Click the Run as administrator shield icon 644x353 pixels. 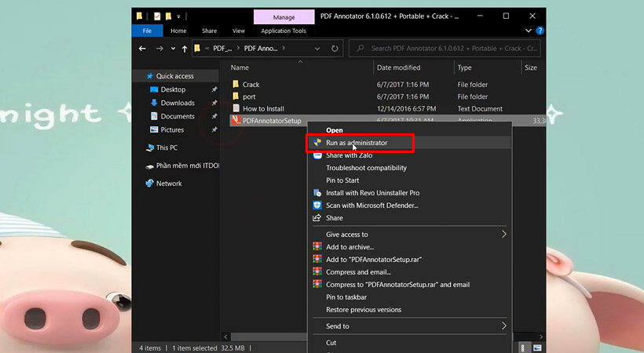click(x=317, y=143)
